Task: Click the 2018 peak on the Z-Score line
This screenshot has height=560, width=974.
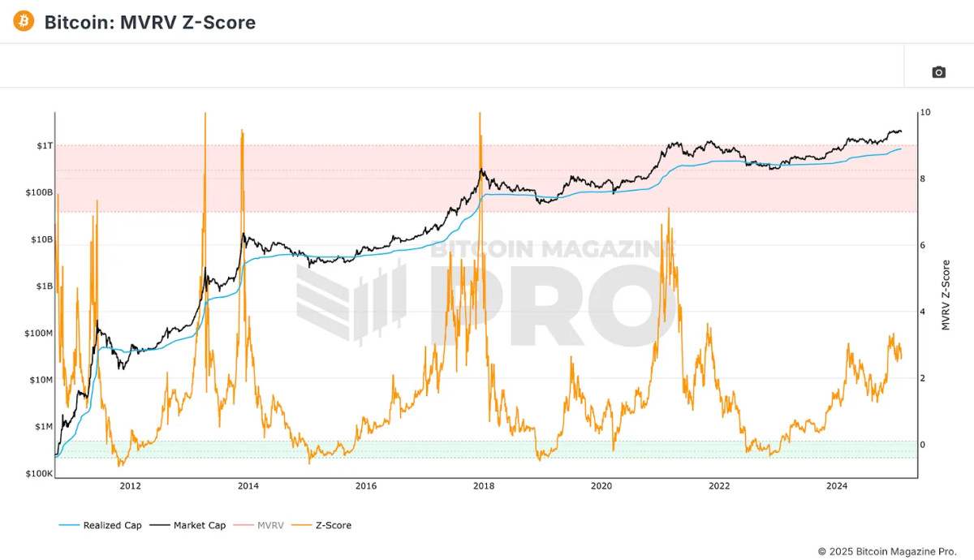Action: coord(481,114)
